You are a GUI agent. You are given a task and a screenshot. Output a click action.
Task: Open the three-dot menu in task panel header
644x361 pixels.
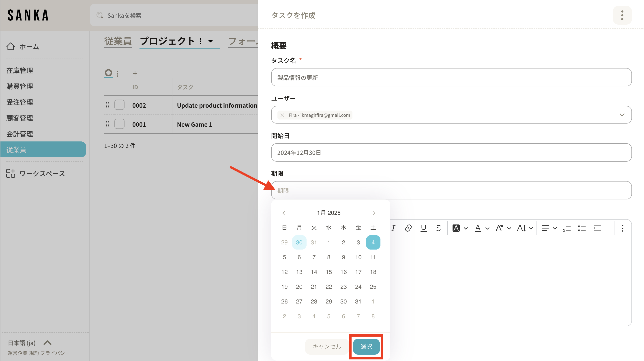[622, 15]
